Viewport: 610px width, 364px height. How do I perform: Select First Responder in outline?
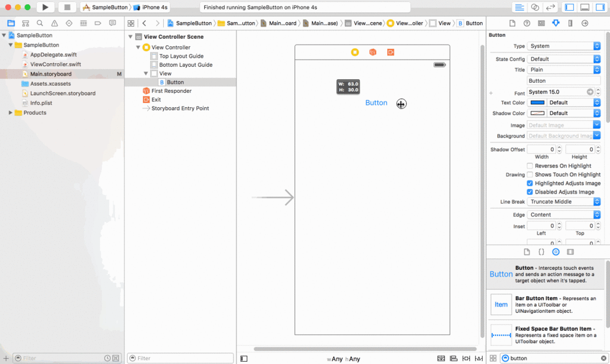[172, 91]
